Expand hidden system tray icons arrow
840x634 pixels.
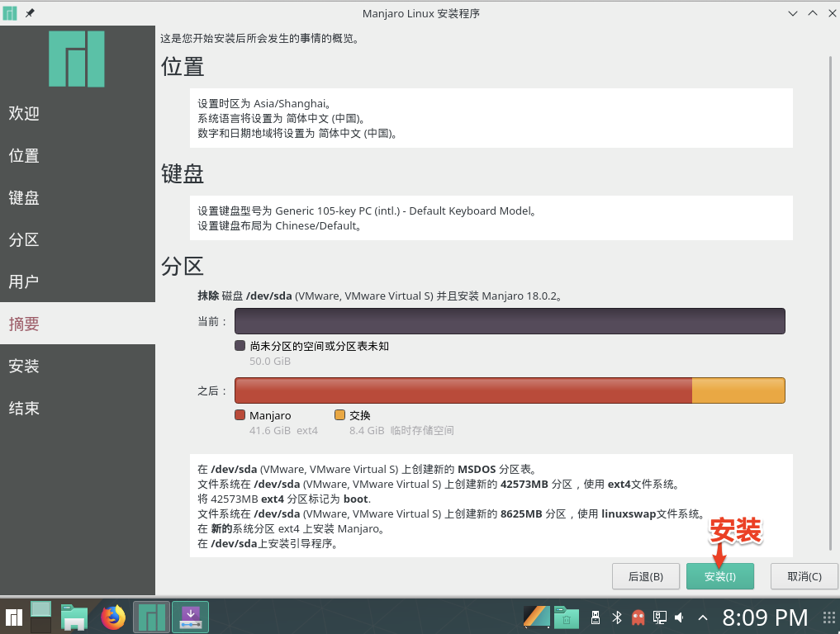(703, 618)
